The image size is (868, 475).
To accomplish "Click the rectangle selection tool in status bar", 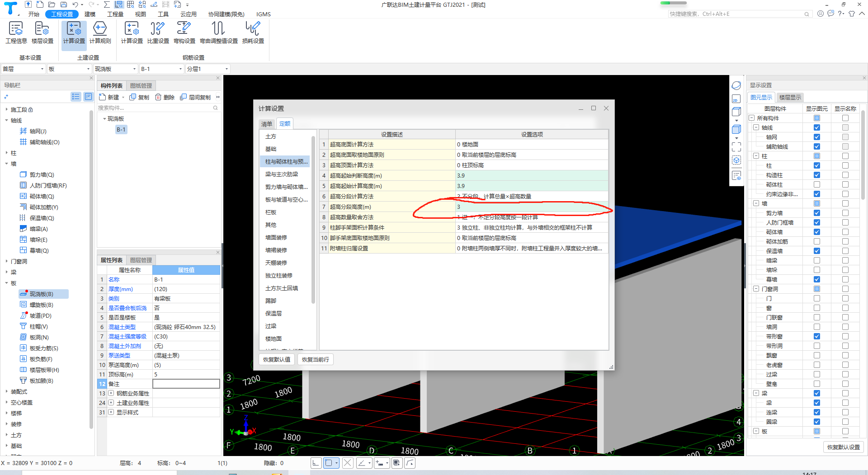I will coord(329,463).
